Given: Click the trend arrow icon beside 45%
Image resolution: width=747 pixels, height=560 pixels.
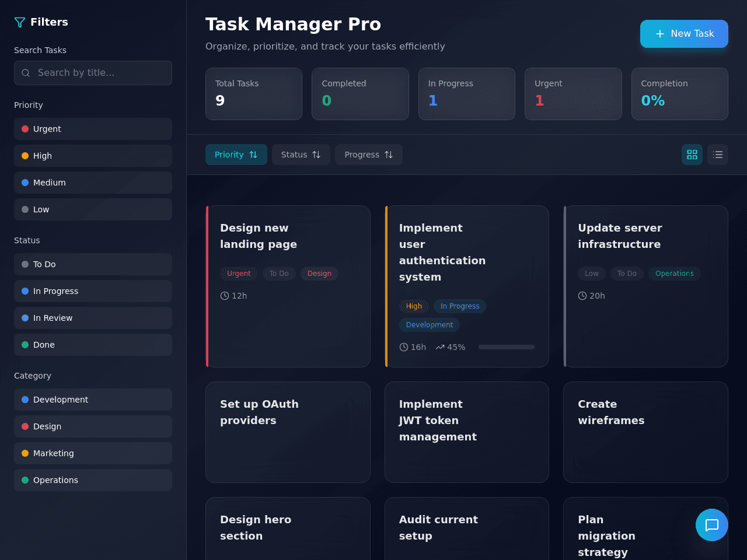Looking at the screenshot, I should point(440,347).
